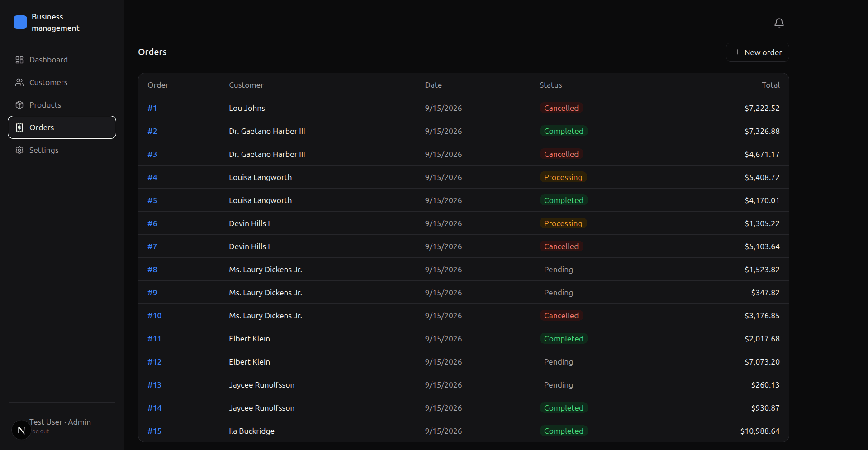This screenshot has width=868, height=450.
Task: Click the Pending status on order #8
Action: pos(558,270)
